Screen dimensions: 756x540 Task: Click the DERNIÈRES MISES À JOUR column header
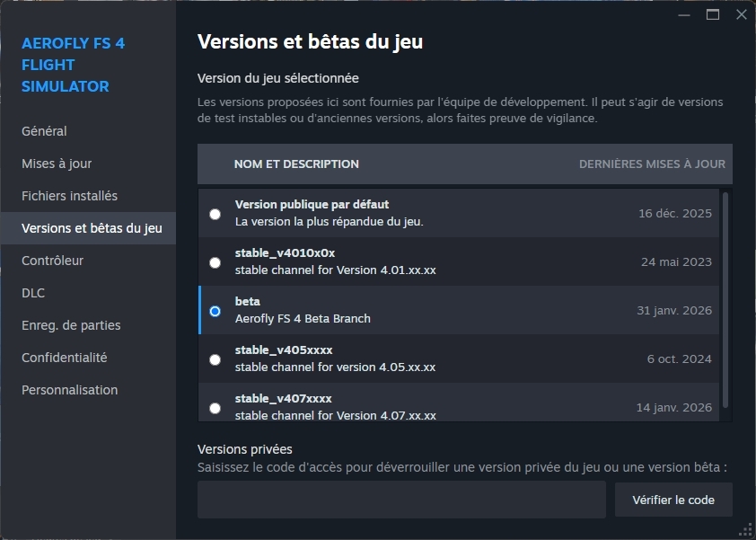click(x=652, y=164)
